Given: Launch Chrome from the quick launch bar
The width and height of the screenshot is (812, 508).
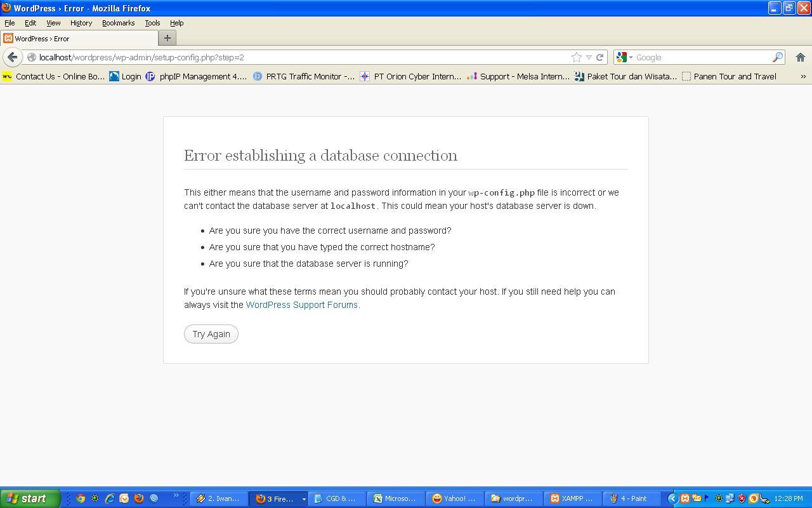Looking at the screenshot, I should pos(81,498).
